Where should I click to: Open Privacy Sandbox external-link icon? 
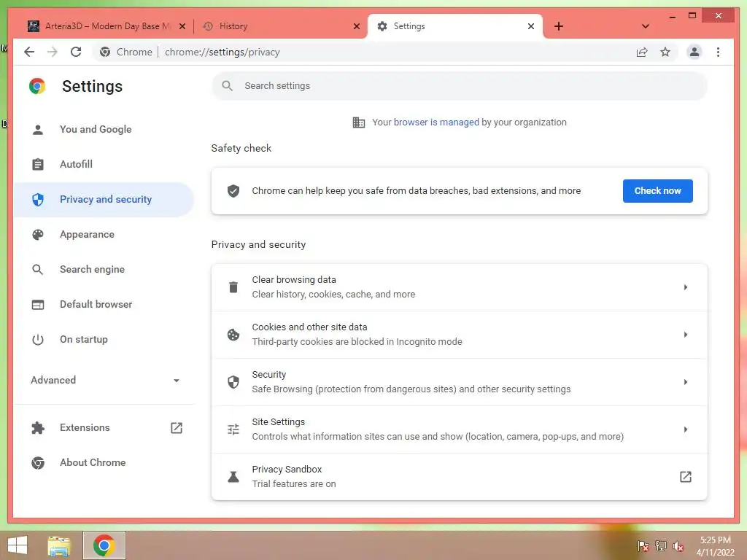(x=686, y=477)
